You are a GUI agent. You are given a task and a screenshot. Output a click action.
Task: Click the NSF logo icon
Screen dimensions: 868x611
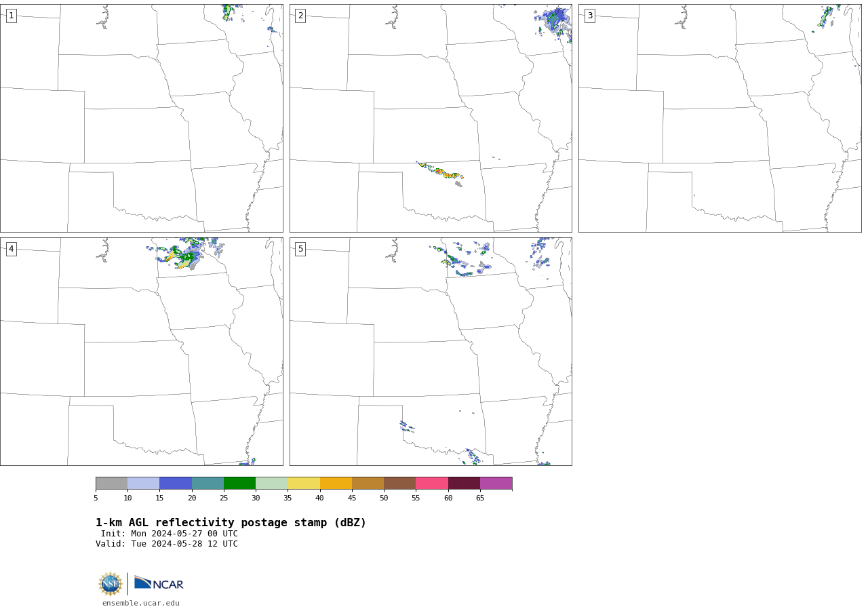coord(111,584)
